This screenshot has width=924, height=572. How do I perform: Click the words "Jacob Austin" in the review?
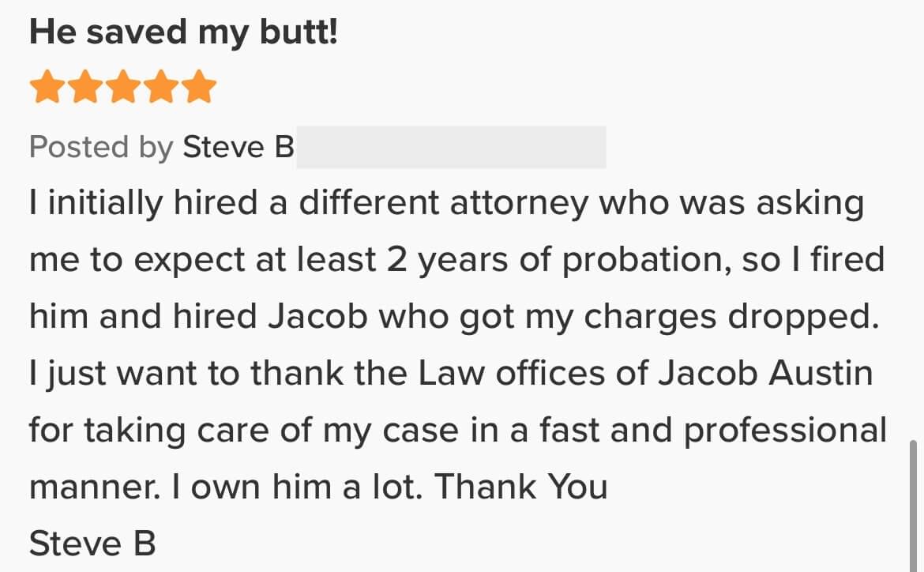[x=765, y=373]
